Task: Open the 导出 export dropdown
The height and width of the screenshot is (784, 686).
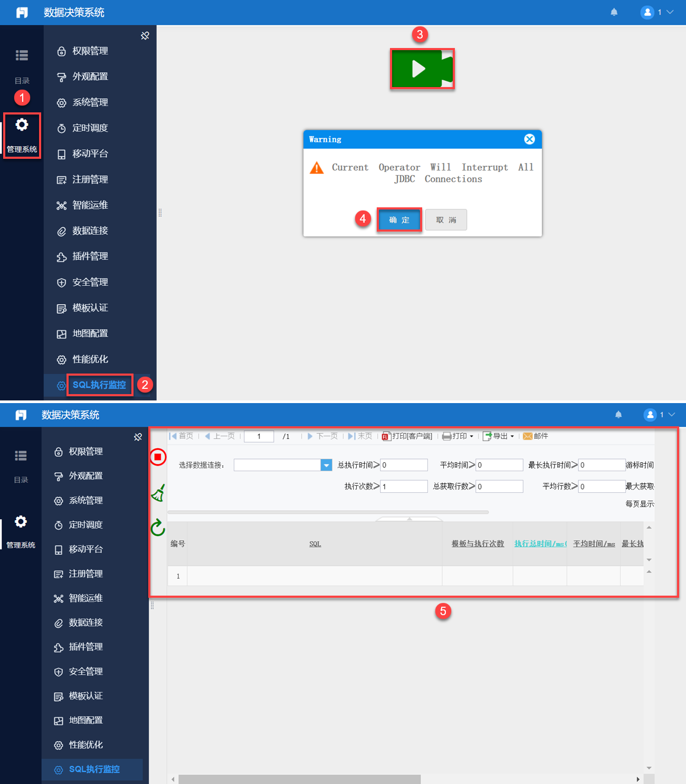Action: (498, 436)
